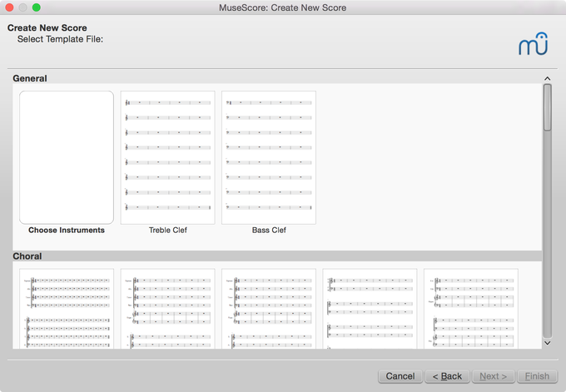Close the Create New Score window
566x392 pixels.
(10, 7)
